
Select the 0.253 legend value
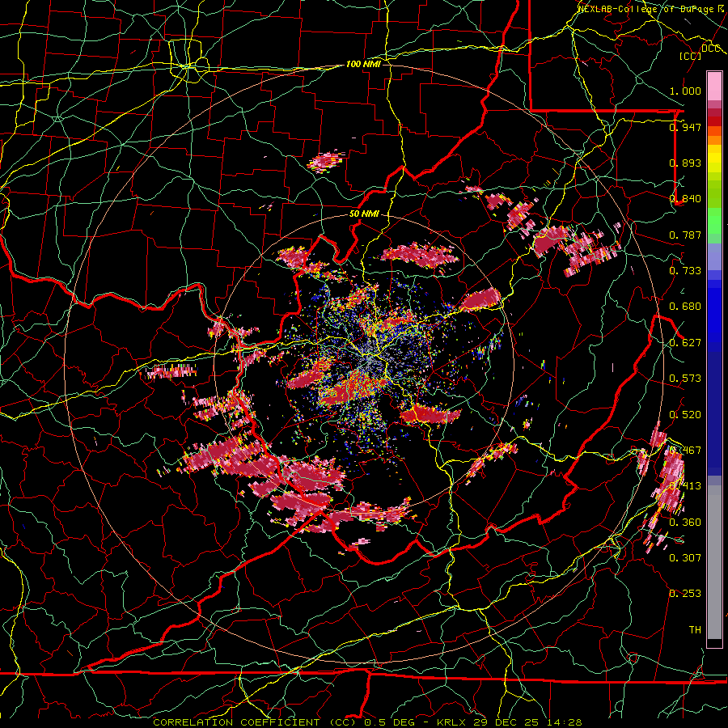click(685, 594)
